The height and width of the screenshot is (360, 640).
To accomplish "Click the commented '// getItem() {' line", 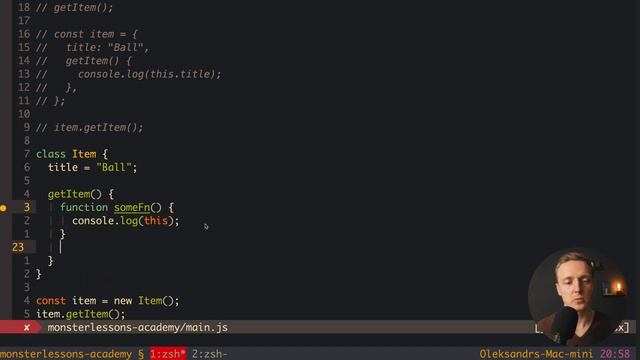I will tap(84, 61).
